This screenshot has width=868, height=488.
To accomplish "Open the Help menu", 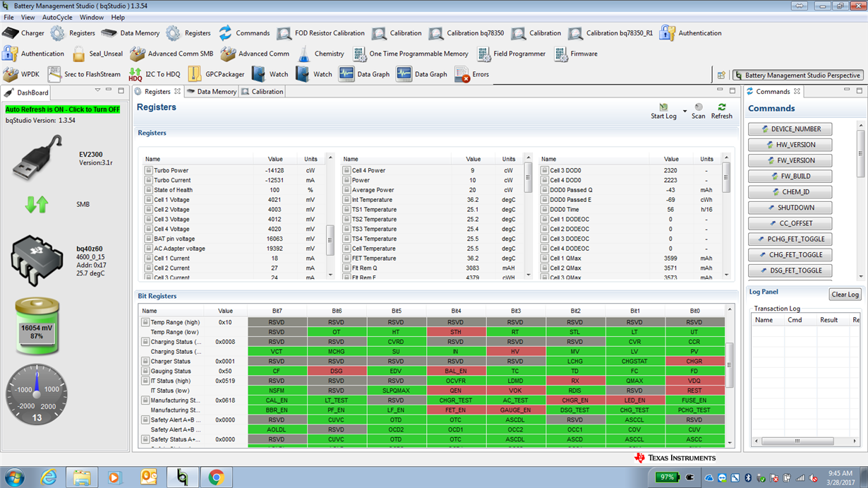I will pos(118,17).
